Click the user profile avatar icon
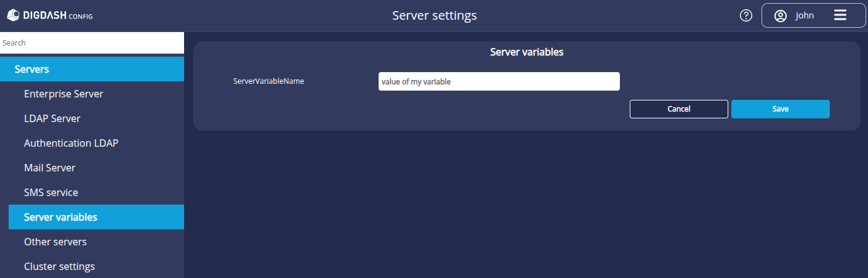The height and width of the screenshot is (278, 868). pyautogui.click(x=781, y=15)
